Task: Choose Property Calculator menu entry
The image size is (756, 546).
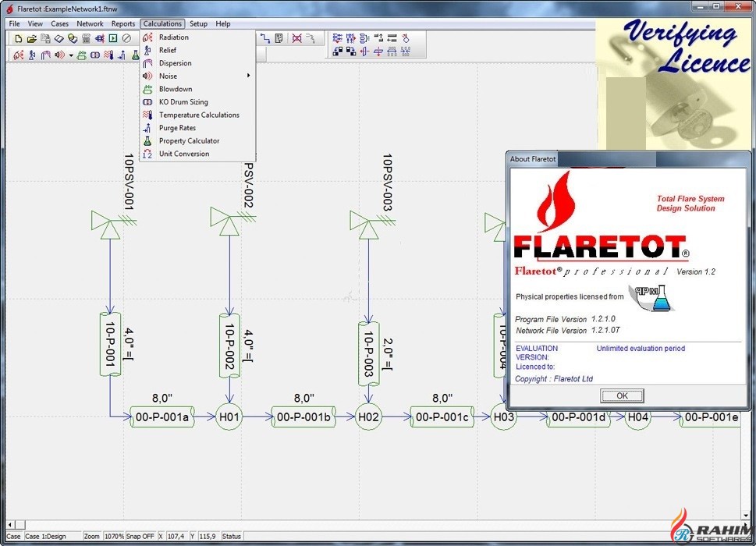Action: tap(197, 140)
